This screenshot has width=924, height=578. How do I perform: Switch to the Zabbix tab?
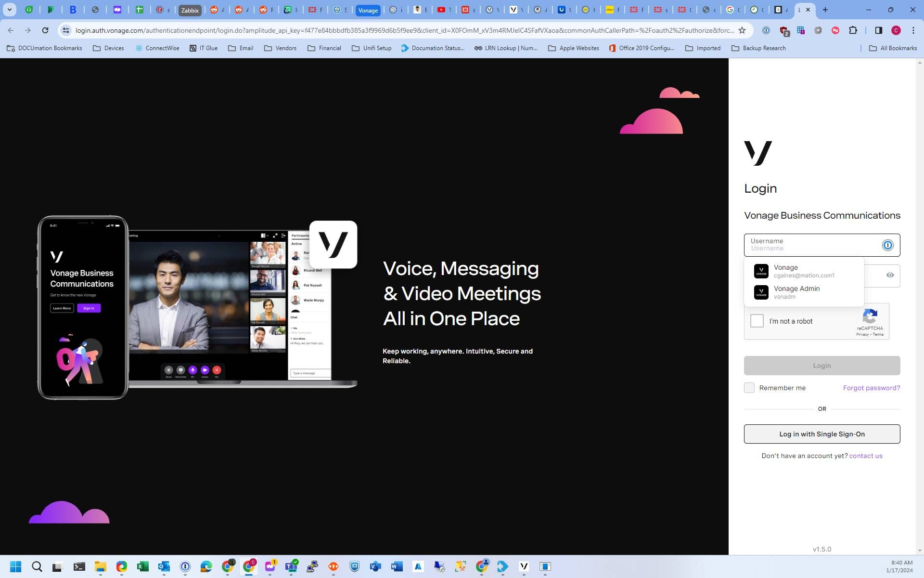190,10
